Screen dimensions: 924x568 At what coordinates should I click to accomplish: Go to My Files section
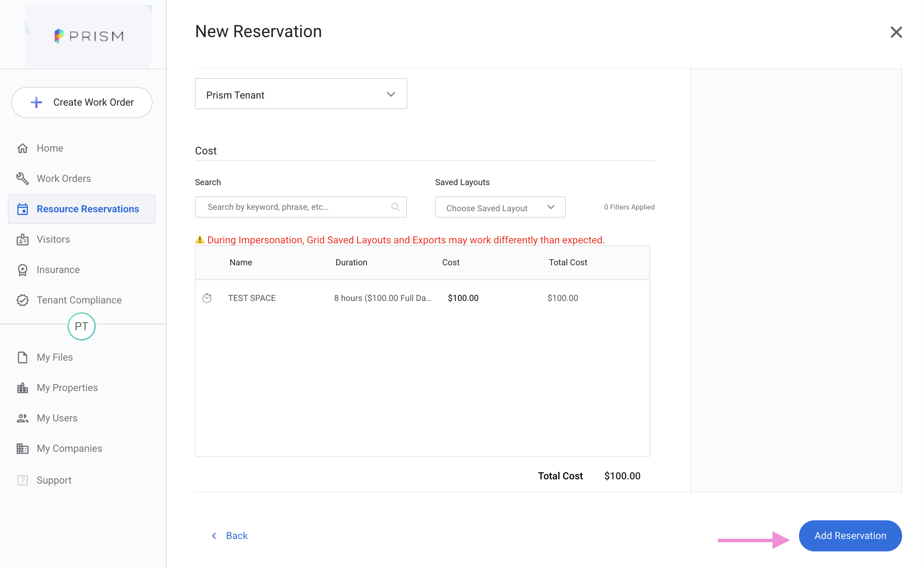55,357
